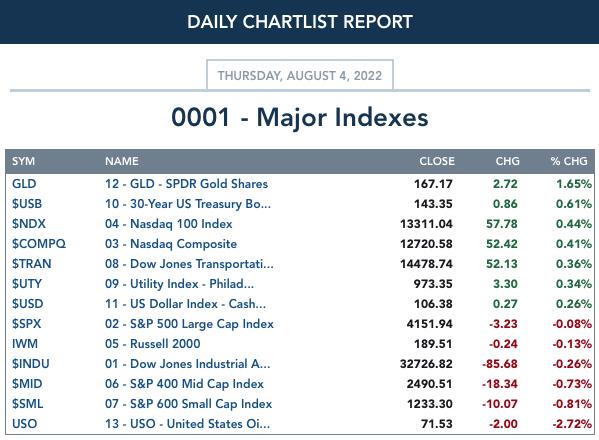Open the GLD symbol link
Screen dimensions: 599x440
point(24,184)
